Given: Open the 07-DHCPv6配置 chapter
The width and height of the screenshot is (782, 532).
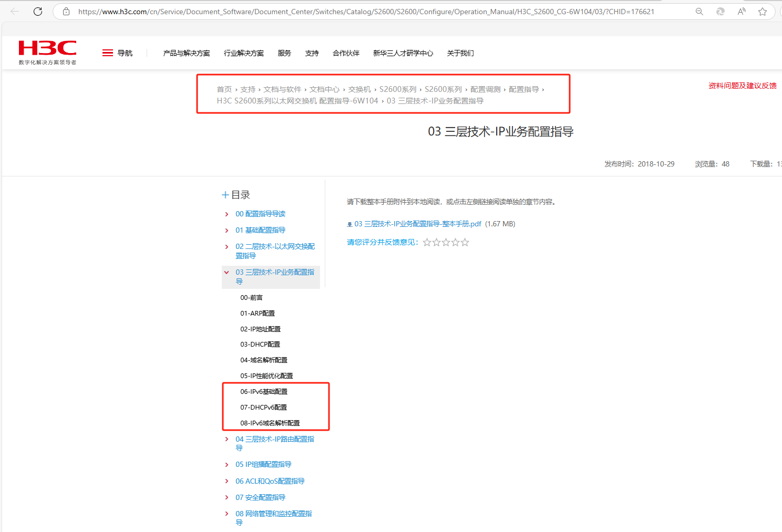Looking at the screenshot, I should pos(264,408).
